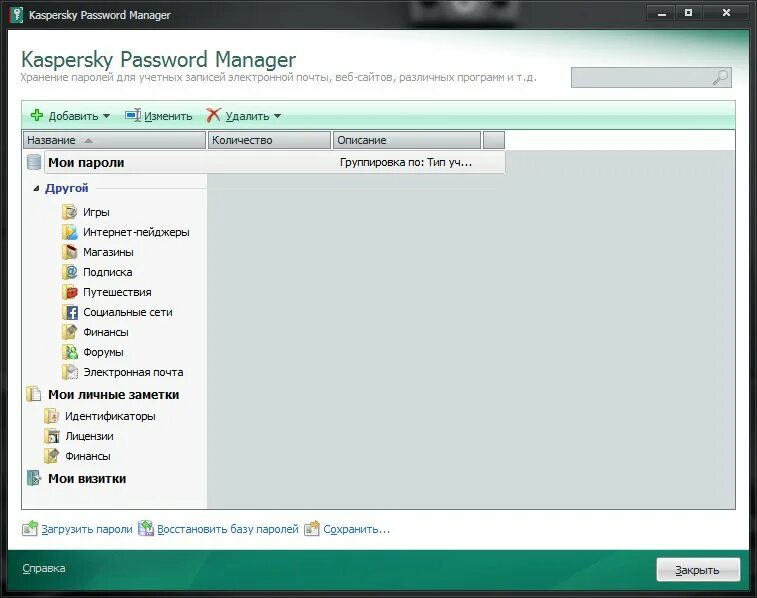Select the Игры category
This screenshot has height=598, width=757.
click(x=96, y=212)
